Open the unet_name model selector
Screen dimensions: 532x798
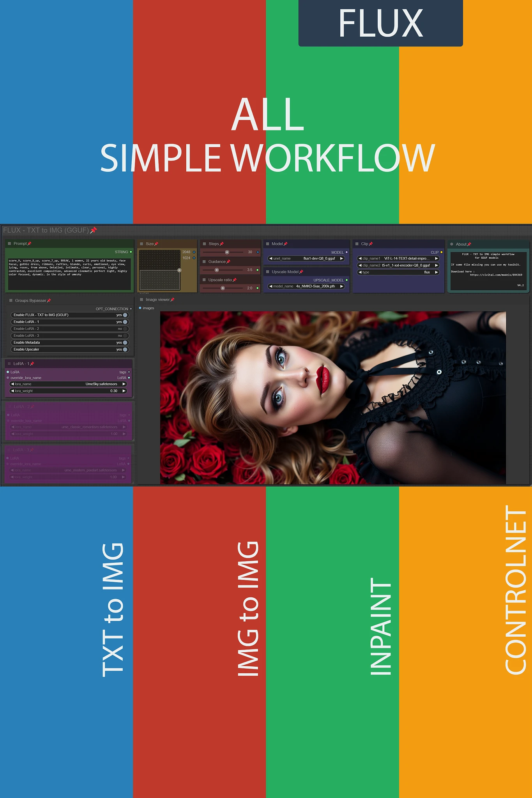coord(306,258)
